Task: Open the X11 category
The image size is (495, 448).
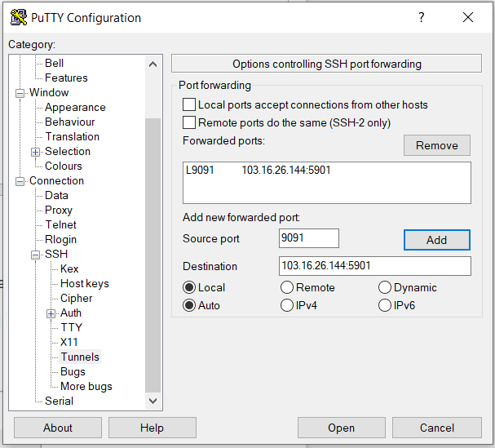Action: (x=69, y=342)
